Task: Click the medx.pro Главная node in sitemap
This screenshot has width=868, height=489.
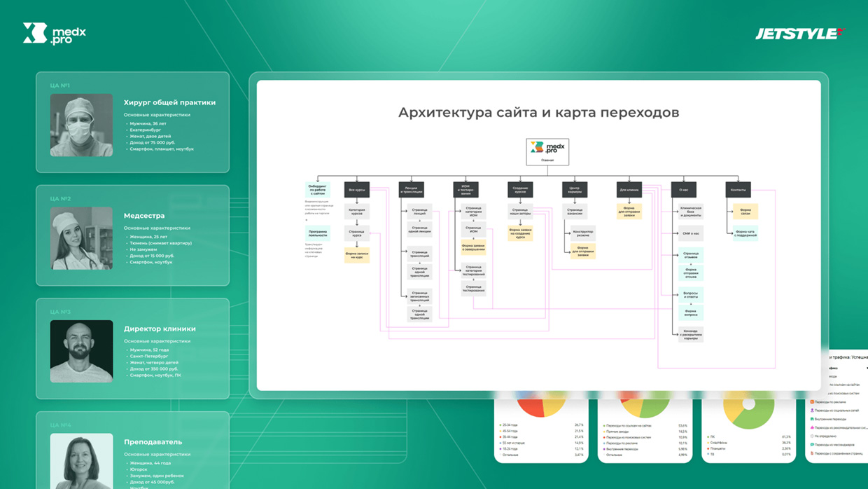Action: click(x=547, y=151)
